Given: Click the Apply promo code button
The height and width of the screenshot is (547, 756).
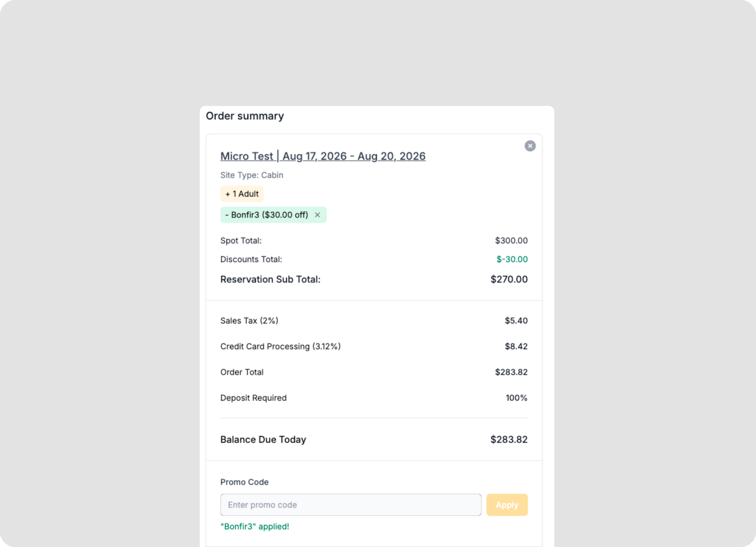Looking at the screenshot, I should point(507,505).
